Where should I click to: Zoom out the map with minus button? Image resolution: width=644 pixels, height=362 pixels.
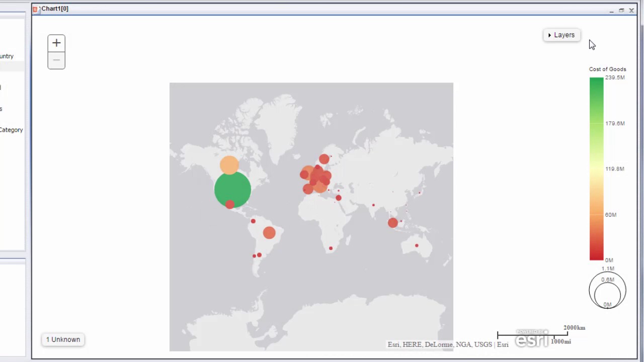click(56, 60)
